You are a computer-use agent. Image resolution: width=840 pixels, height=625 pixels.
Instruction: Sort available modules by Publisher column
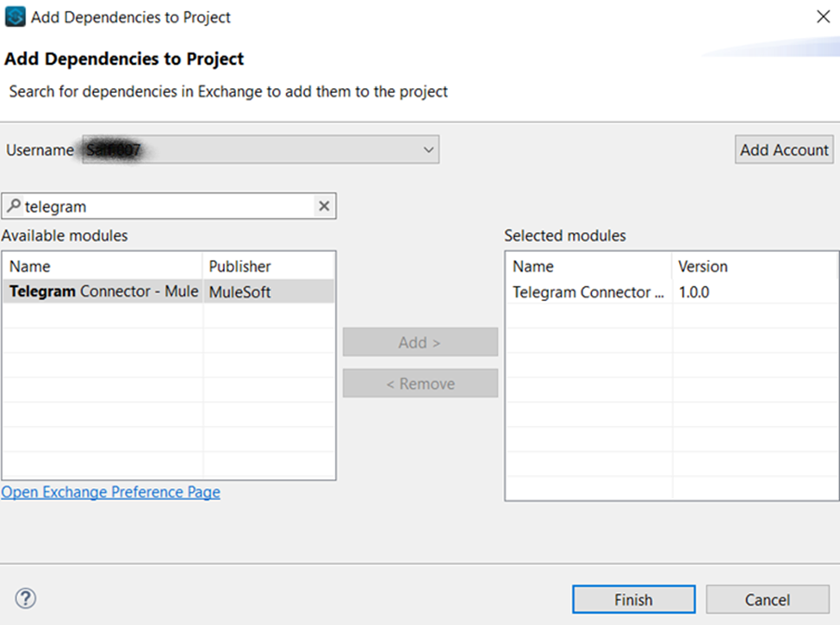click(x=268, y=266)
